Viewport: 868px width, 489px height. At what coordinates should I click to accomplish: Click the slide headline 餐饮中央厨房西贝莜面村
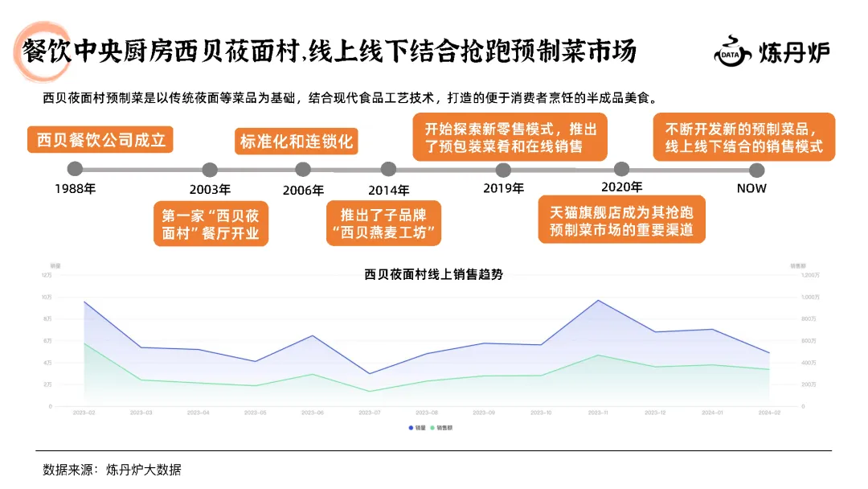coord(330,51)
